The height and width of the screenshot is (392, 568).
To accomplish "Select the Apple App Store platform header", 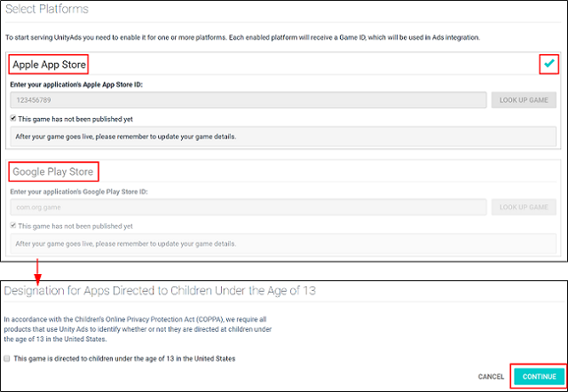I will pos(50,66).
